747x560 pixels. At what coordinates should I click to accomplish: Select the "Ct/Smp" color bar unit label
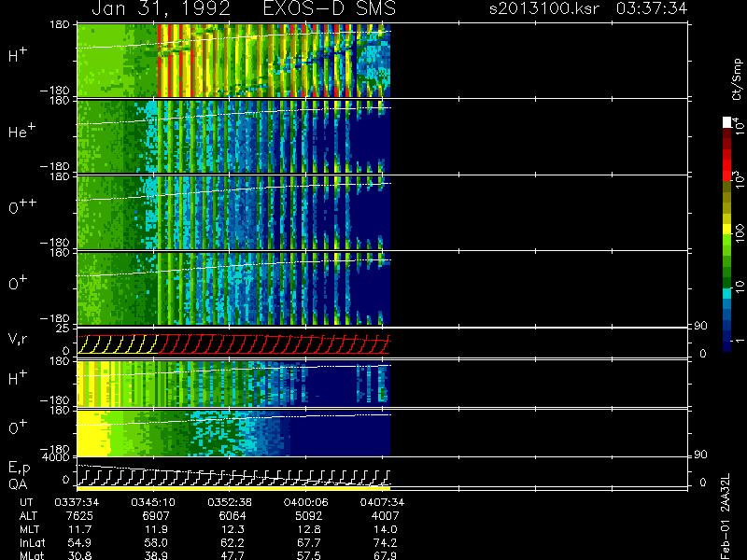coord(737,79)
